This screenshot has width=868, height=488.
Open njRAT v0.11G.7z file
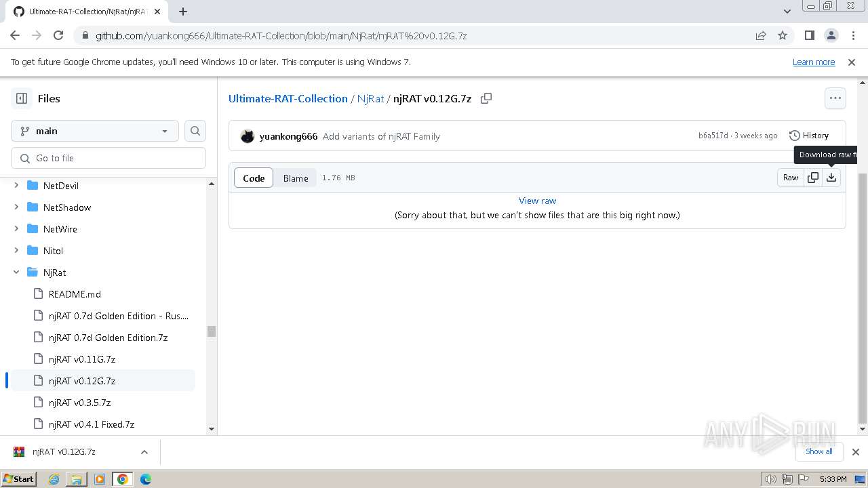tap(82, 359)
